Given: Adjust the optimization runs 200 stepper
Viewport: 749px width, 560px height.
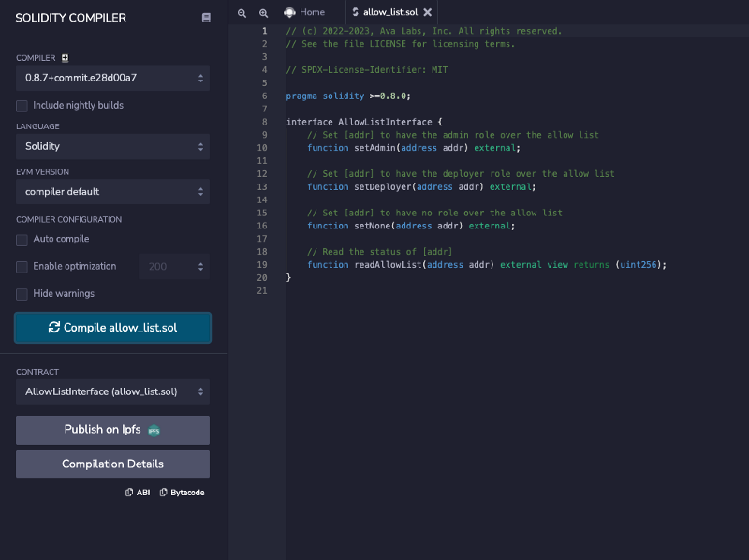Looking at the screenshot, I should tap(174, 267).
